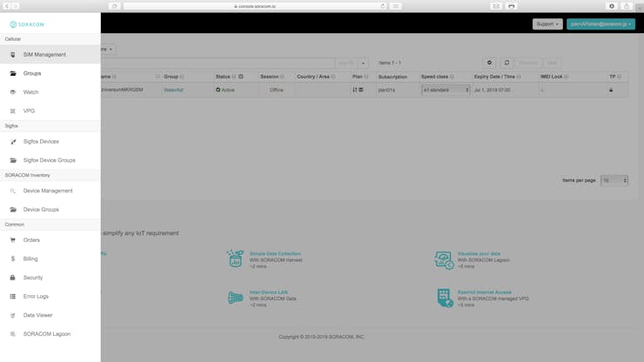644x362 pixels.
Task: Click the Country / Area column header
Action: pos(313,77)
